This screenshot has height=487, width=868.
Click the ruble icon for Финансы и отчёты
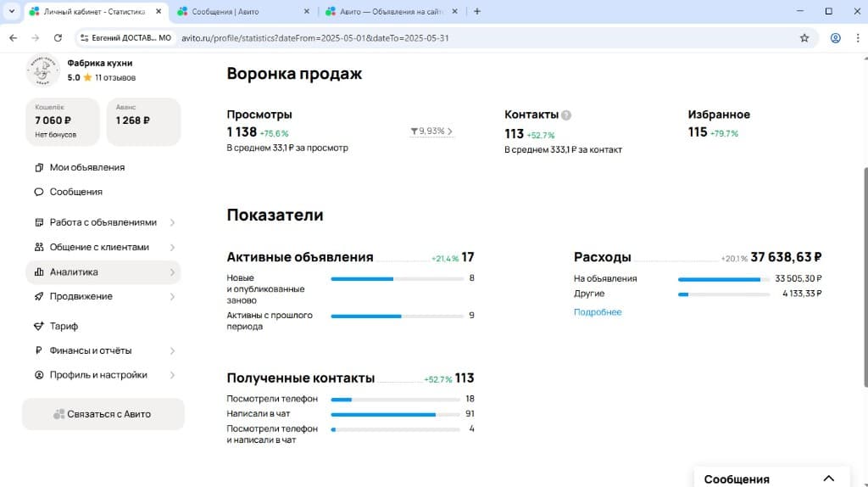click(39, 350)
